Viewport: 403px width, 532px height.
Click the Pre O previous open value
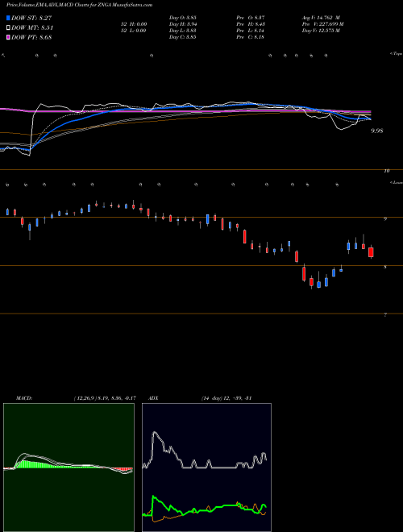click(251, 18)
